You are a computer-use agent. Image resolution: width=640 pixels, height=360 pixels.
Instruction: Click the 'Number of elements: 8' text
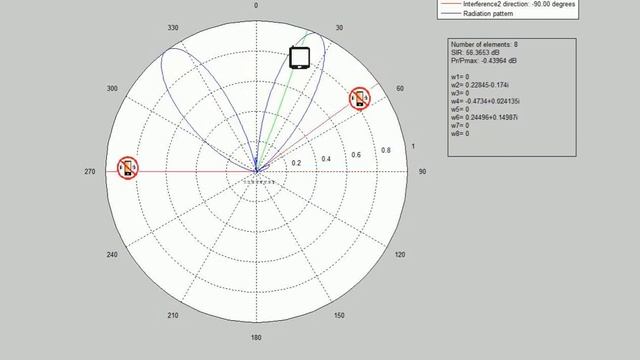(x=484, y=44)
